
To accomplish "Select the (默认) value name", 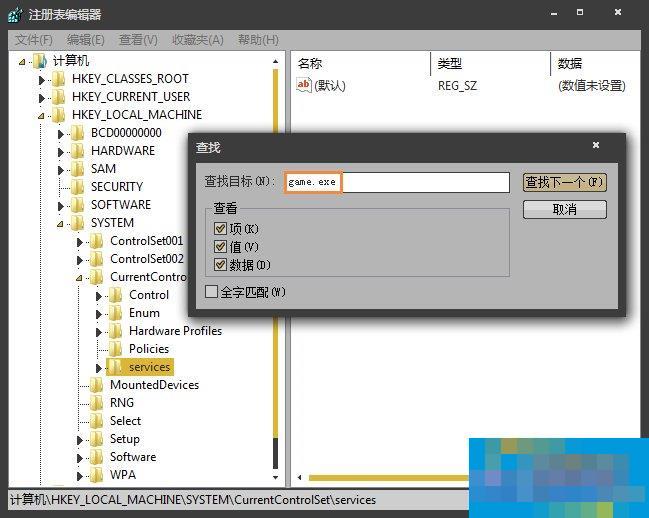I will (329, 86).
